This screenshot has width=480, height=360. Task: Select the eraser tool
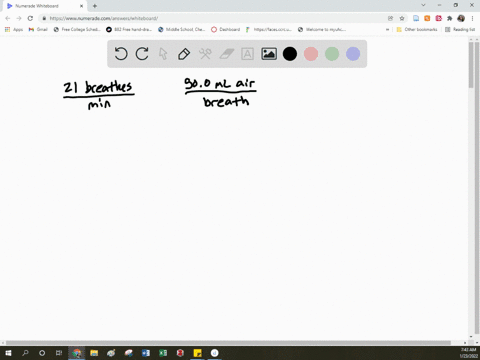(227, 54)
